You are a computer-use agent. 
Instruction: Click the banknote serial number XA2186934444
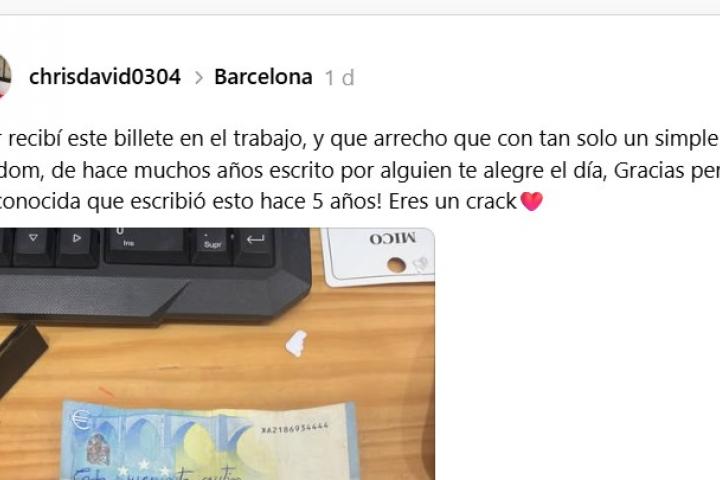295,428
